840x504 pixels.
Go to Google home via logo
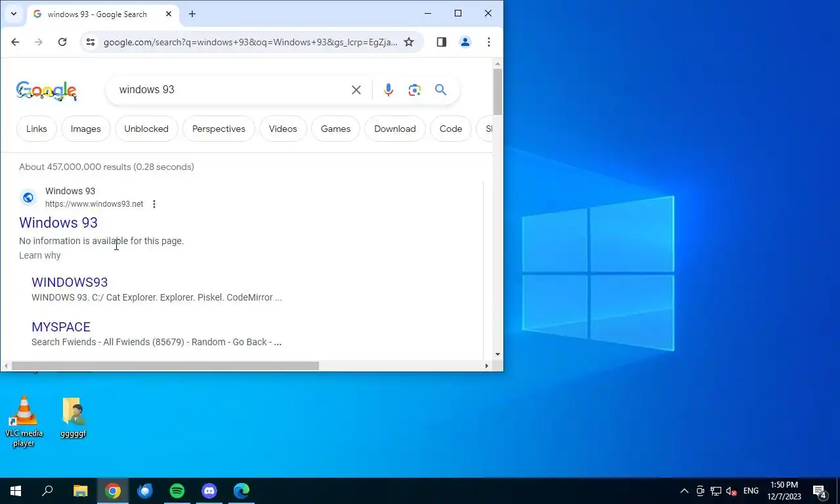[47, 91]
